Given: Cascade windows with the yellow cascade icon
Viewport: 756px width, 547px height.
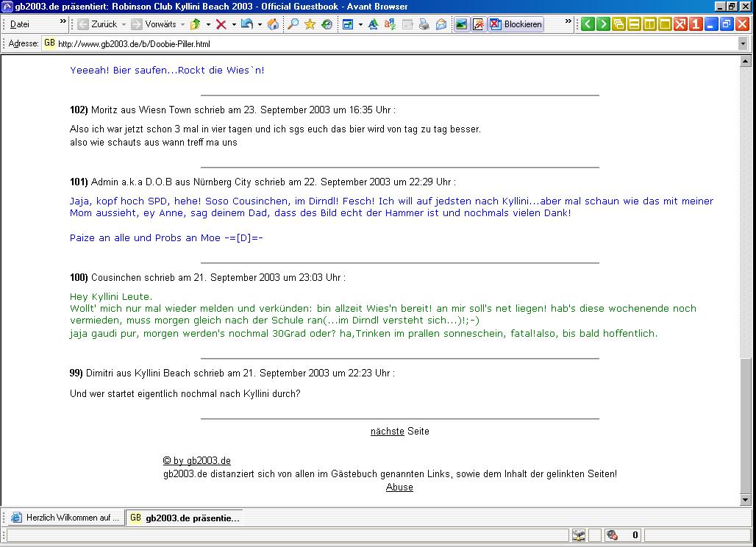Looking at the screenshot, I should point(618,24).
